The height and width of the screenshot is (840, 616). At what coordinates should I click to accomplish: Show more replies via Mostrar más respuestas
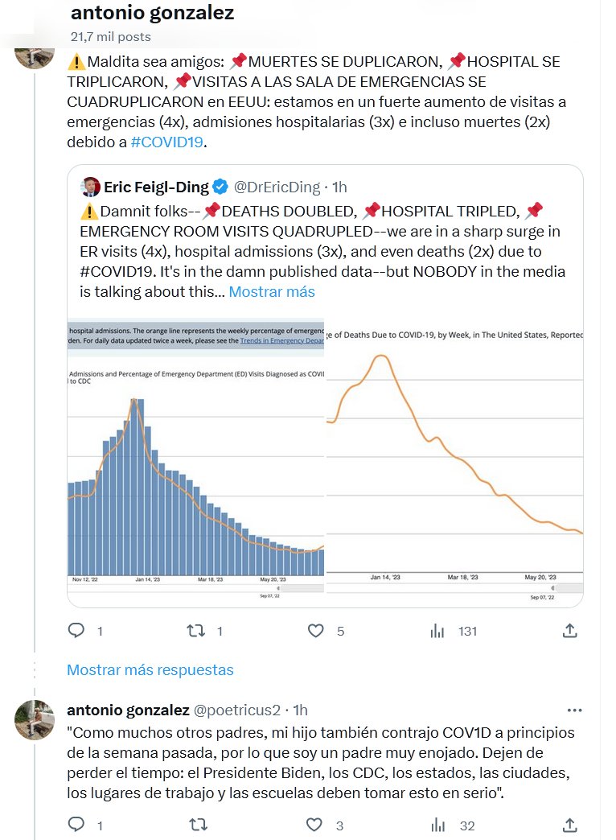150,669
